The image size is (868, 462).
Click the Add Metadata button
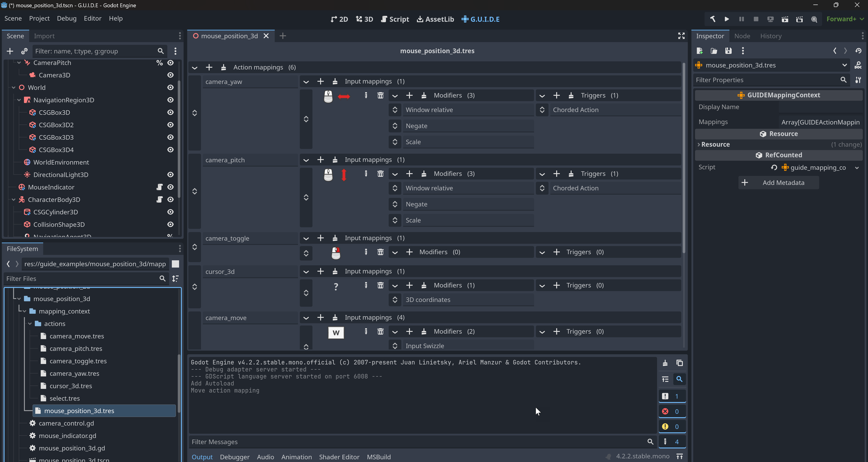778,182
